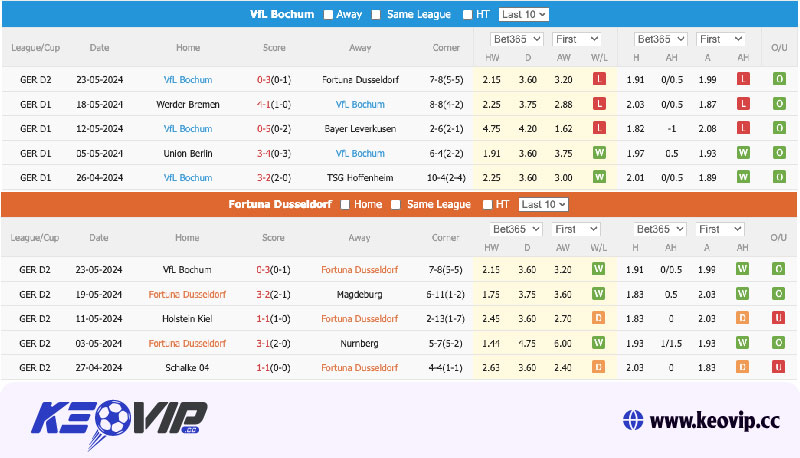Image resolution: width=800 pixels, height=458 pixels.
Task: Click the 10-4(2-4) corner value in Hoffenheim row
Action: point(446,178)
